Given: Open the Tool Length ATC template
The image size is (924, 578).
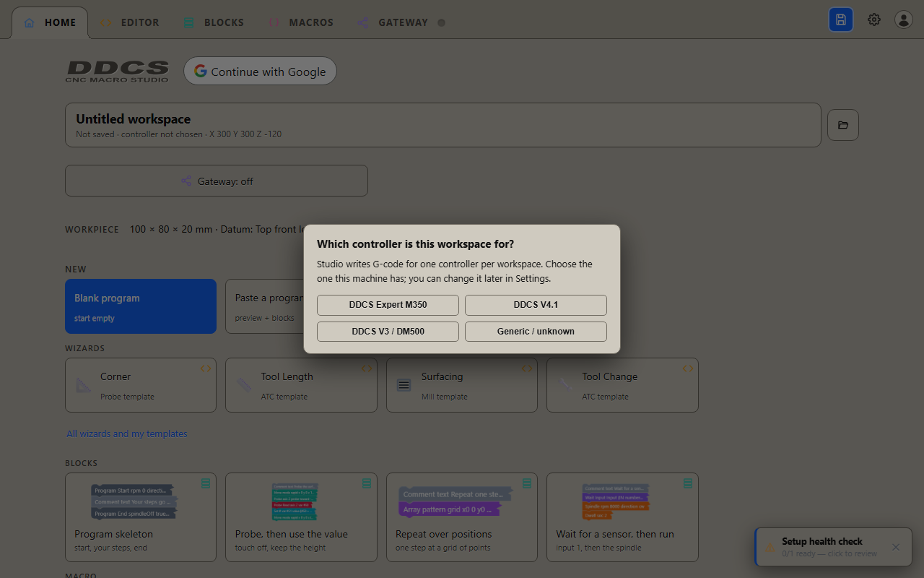Looking at the screenshot, I should coord(301,385).
